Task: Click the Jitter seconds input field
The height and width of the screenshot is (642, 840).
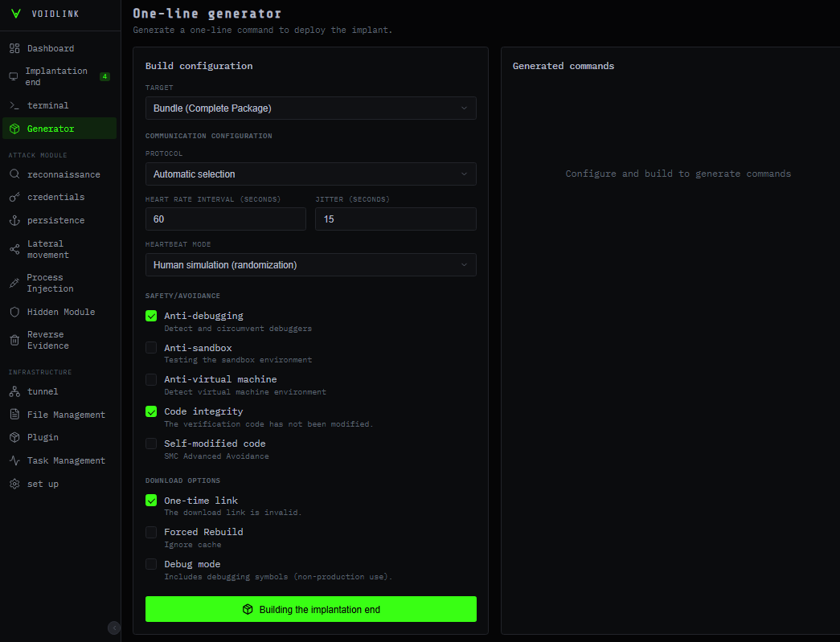Action: click(x=395, y=219)
